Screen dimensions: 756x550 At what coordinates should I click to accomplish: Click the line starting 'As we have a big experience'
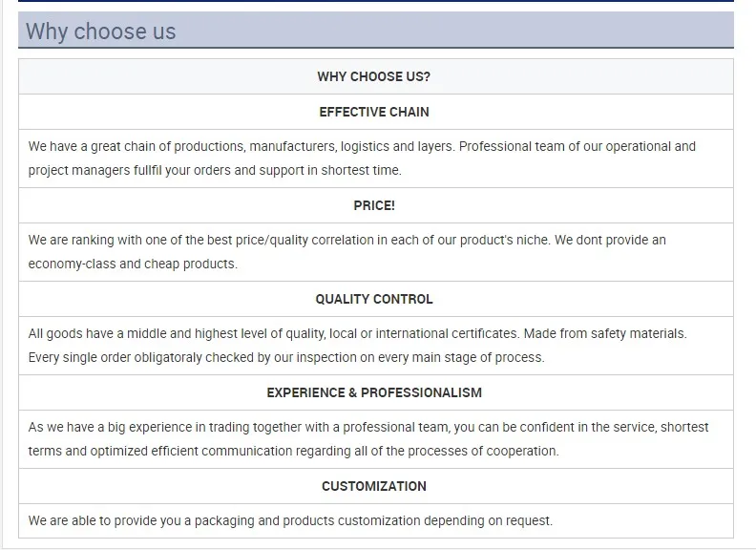coord(368,428)
